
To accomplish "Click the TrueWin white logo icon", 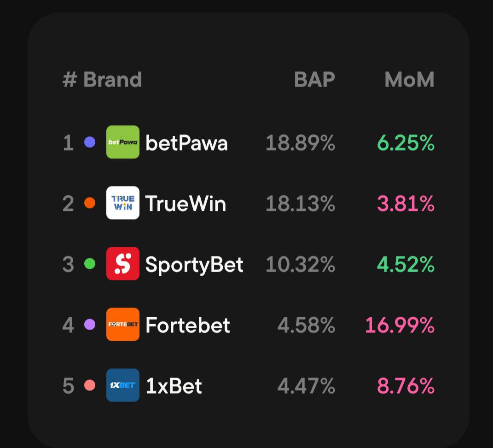I will [x=122, y=203].
